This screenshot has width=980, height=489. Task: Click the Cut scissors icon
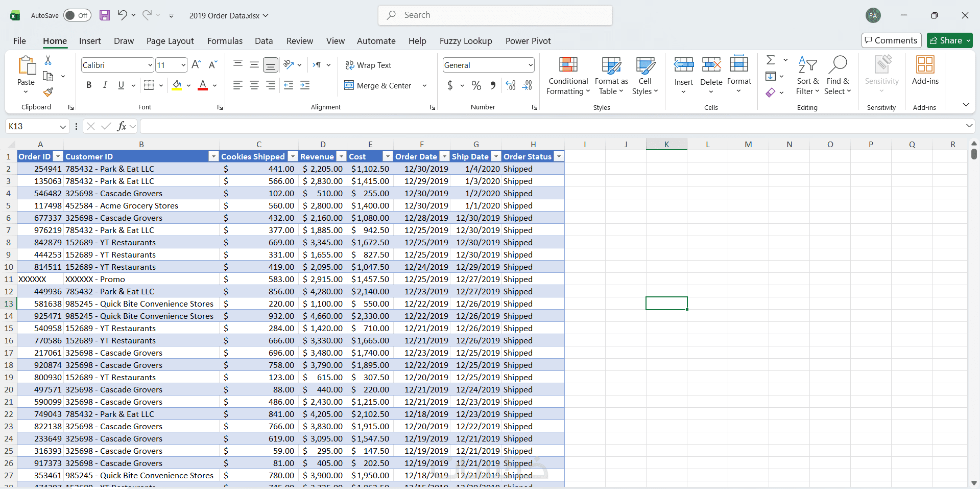point(48,60)
